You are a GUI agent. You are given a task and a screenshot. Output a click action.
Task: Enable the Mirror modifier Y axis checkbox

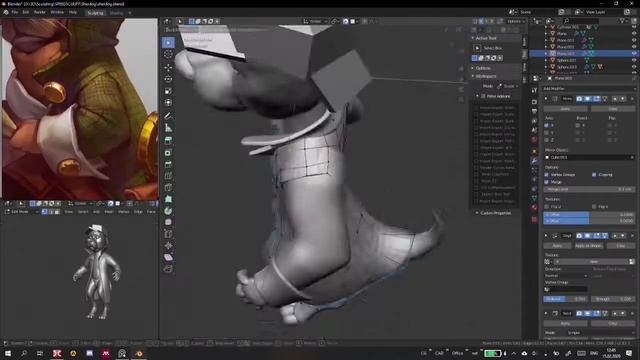coord(547,133)
